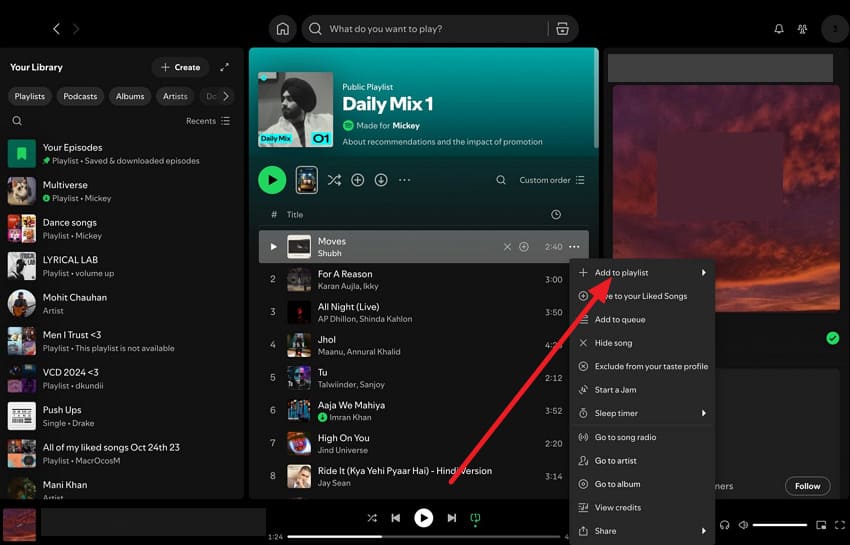Download the Daily Mix 1 playlist
850x545 pixels.
click(x=381, y=180)
